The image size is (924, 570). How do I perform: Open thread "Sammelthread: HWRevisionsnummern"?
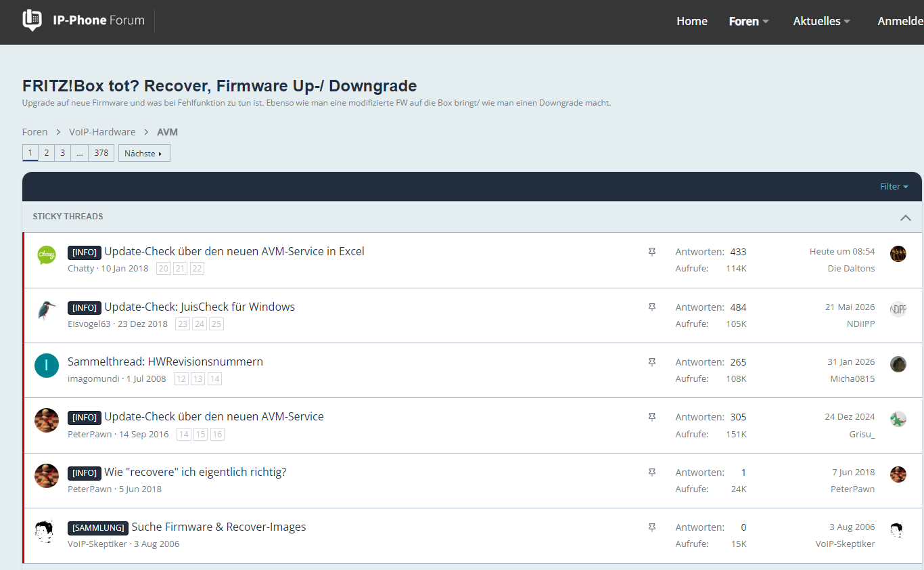(x=165, y=361)
